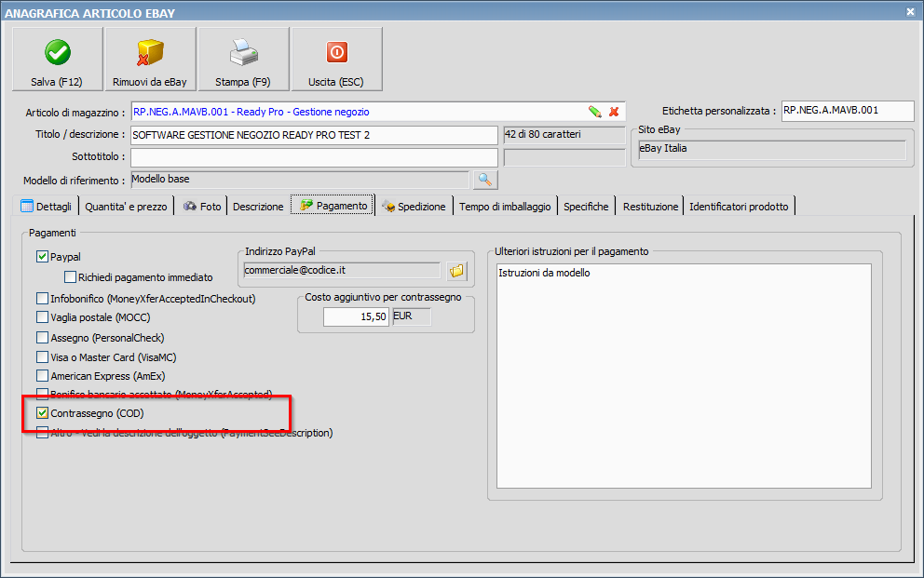Screen dimensions: 924x578
Task: Click Rimuovi da eBay box icon button
Action: pos(150,60)
